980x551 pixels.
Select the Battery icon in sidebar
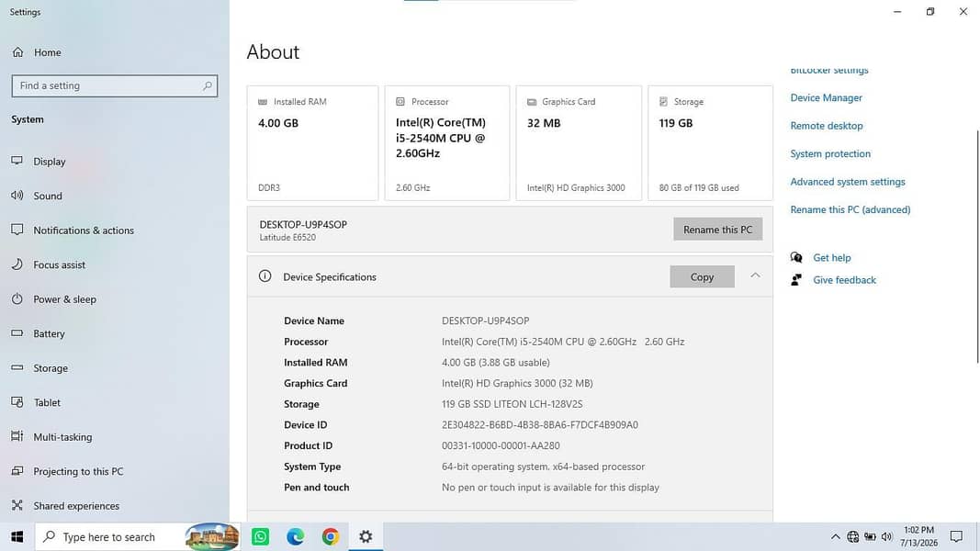click(17, 333)
